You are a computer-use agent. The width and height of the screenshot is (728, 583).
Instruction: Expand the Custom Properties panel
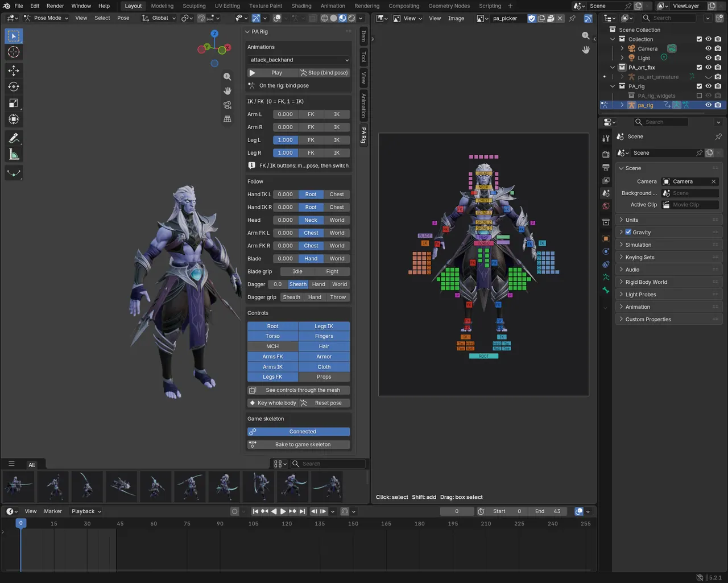tap(670, 320)
